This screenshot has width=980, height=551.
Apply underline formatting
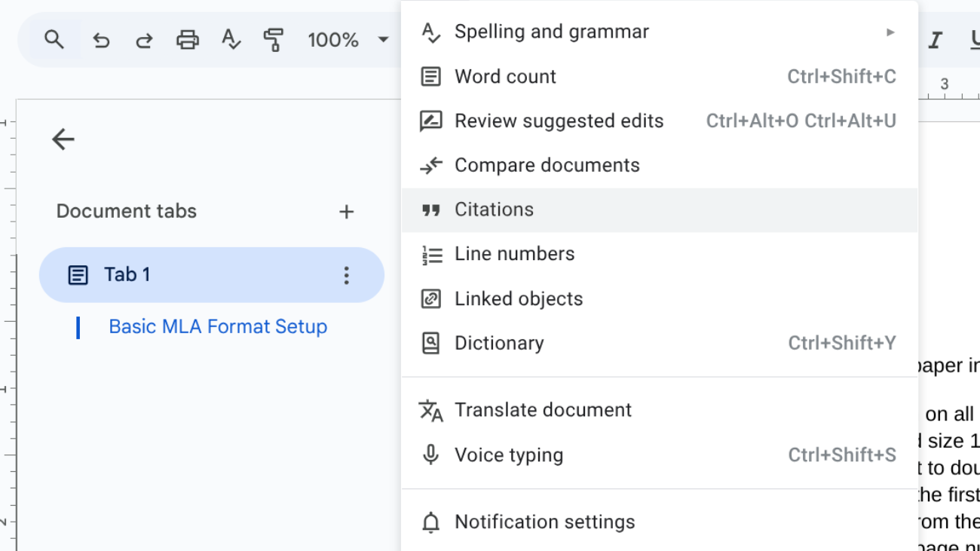point(974,40)
